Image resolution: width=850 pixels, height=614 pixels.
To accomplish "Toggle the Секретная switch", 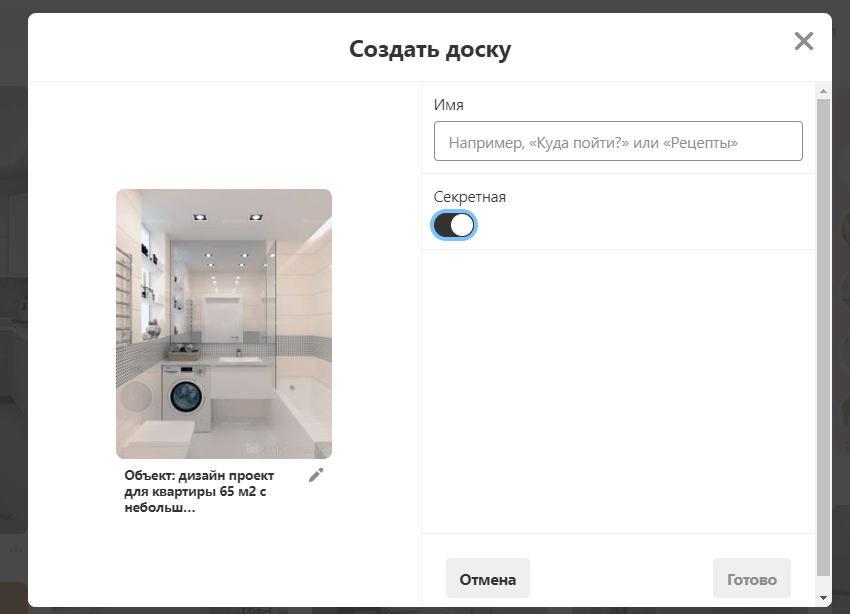I will [454, 225].
